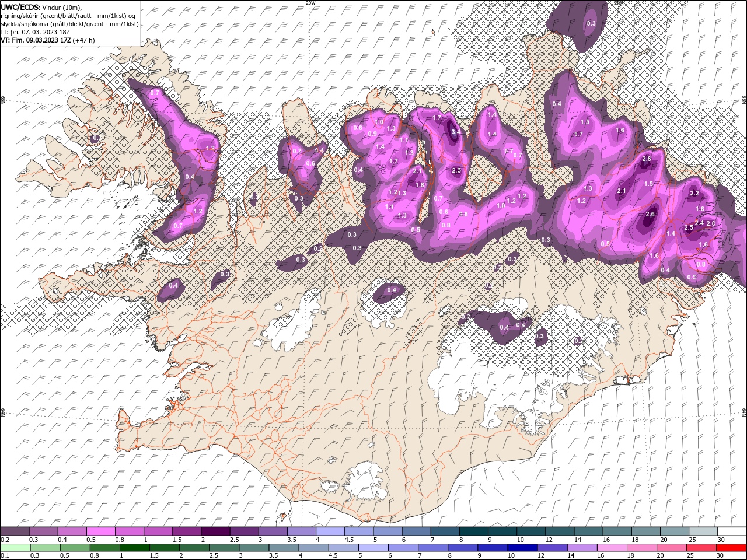Click the dark teal 8–9 upper legend swatch

click(x=473, y=531)
